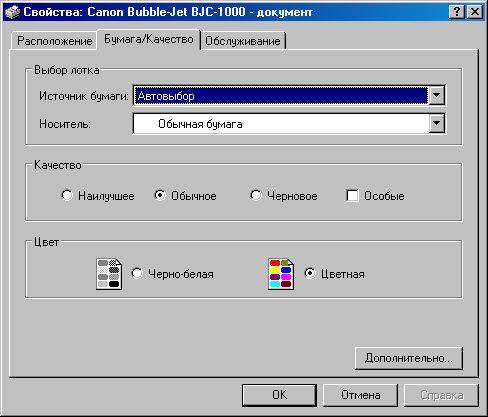
Task: Click the Дополнительно... button
Action: (x=409, y=358)
